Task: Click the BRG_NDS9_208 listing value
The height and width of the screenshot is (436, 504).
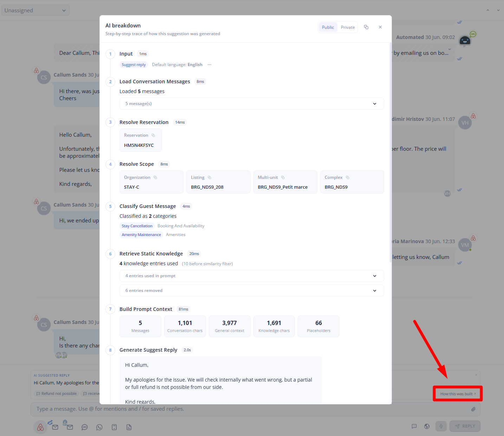Action: pyautogui.click(x=207, y=187)
